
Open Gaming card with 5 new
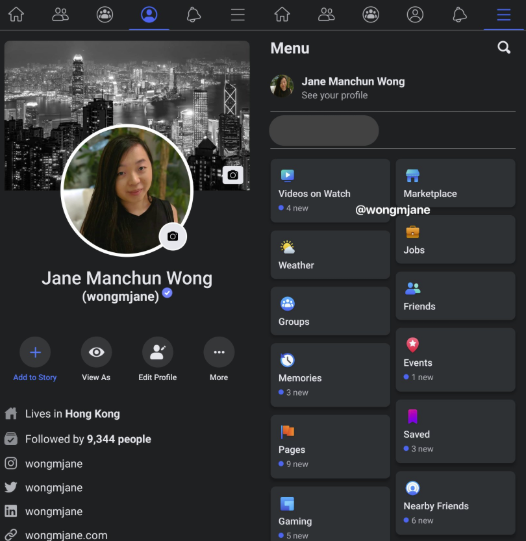pyautogui.click(x=330, y=514)
